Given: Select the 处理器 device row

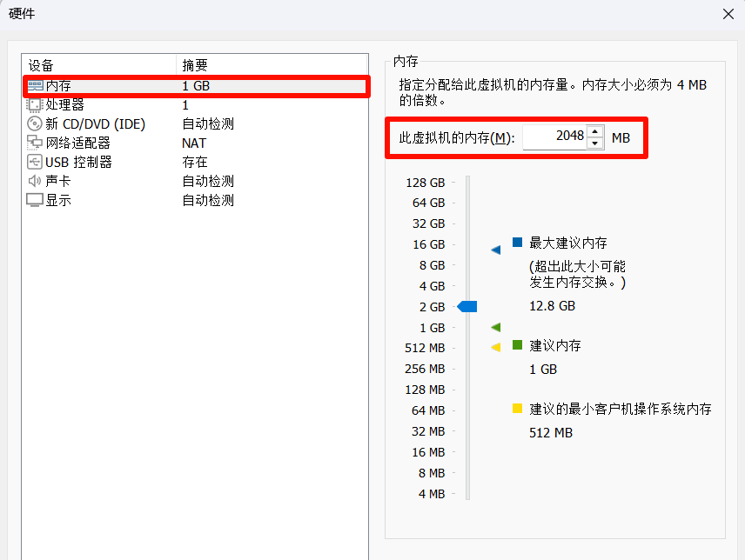Looking at the screenshot, I should point(195,105).
